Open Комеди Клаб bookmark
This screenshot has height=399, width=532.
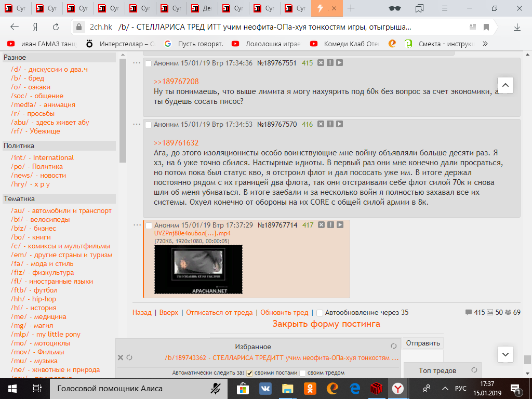(x=345, y=44)
